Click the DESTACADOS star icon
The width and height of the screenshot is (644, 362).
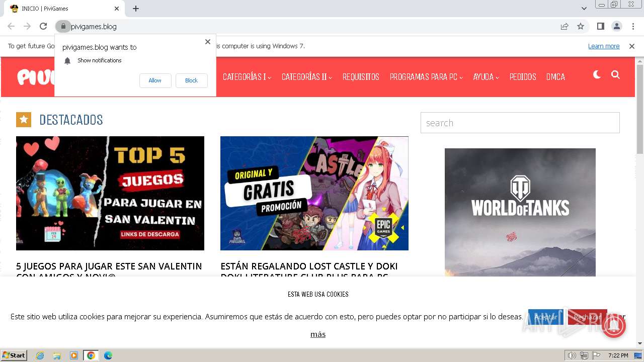[24, 120]
